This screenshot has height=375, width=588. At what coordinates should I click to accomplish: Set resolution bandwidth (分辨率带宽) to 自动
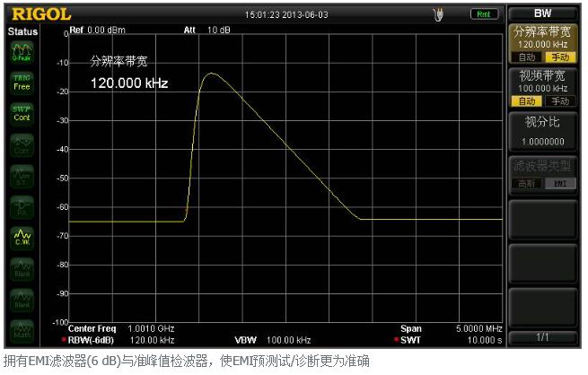coord(527,57)
